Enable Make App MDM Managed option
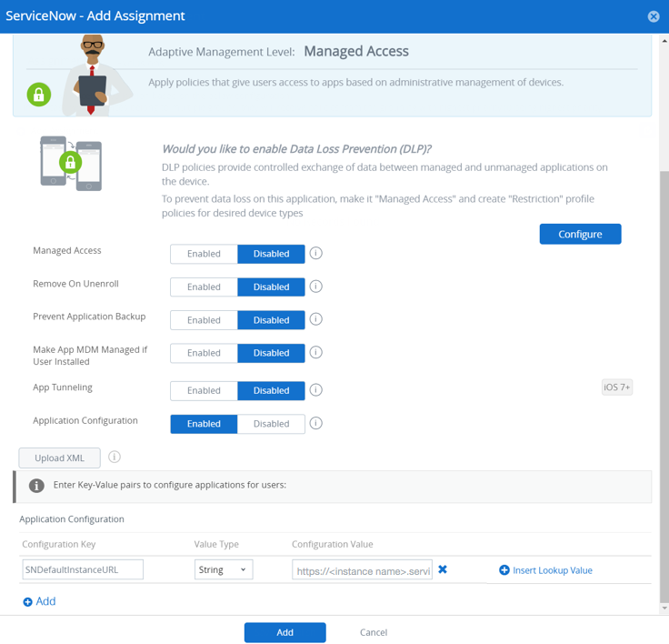Image resolution: width=669 pixels, height=644 pixels. tap(204, 353)
